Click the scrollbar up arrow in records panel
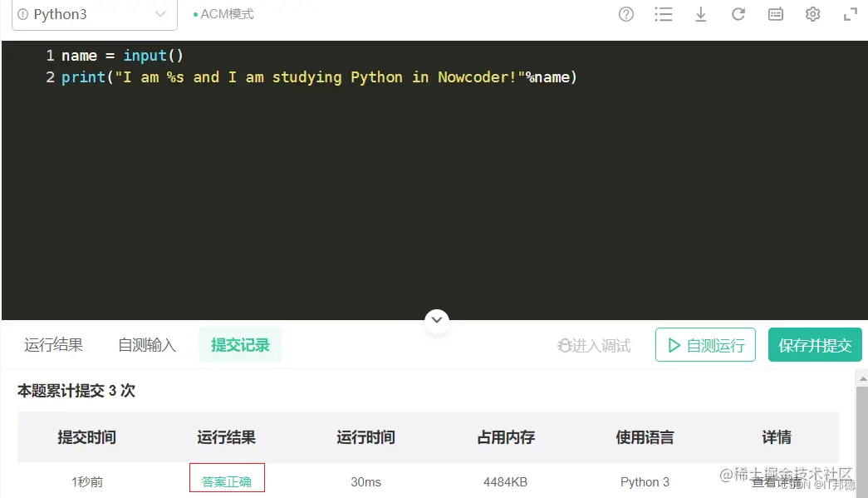 coord(862,379)
